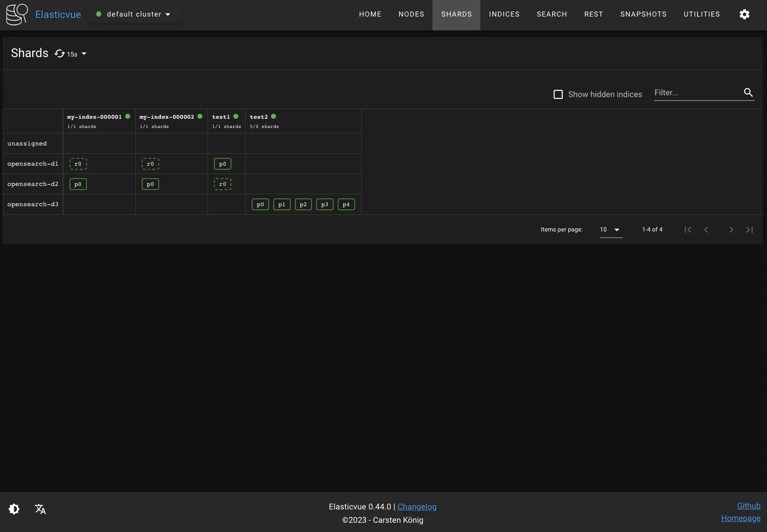Open the Changelog link

(x=417, y=507)
